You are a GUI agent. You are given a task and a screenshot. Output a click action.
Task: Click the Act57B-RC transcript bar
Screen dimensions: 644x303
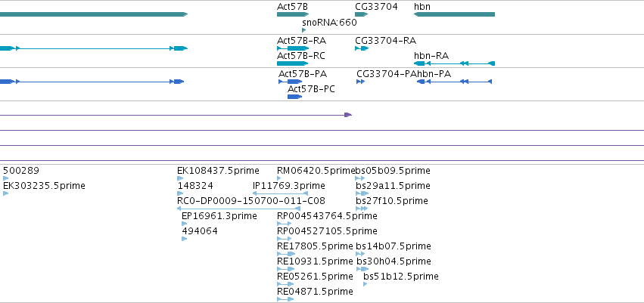click(x=292, y=63)
